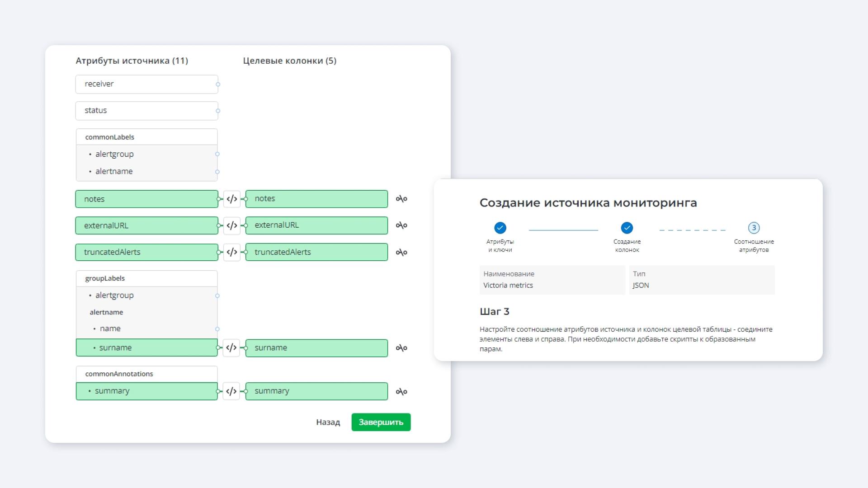The image size is (868, 488).
Task: Select the status source attribute
Action: (146, 111)
